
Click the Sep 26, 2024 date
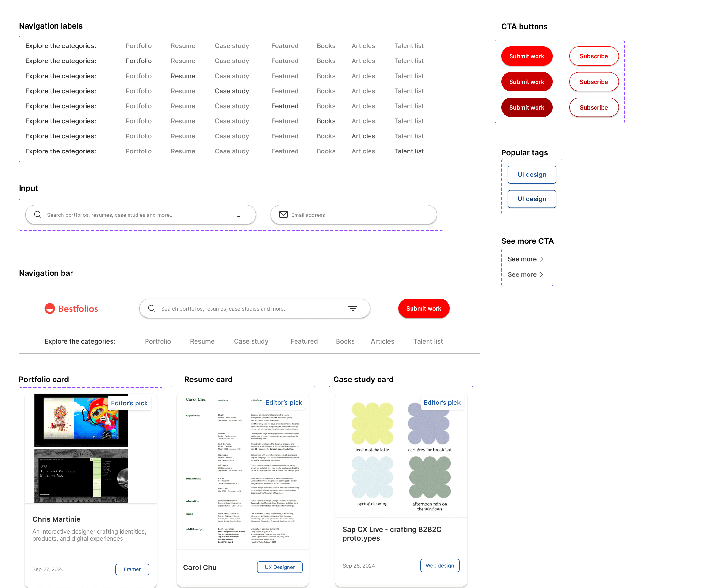pyautogui.click(x=358, y=566)
